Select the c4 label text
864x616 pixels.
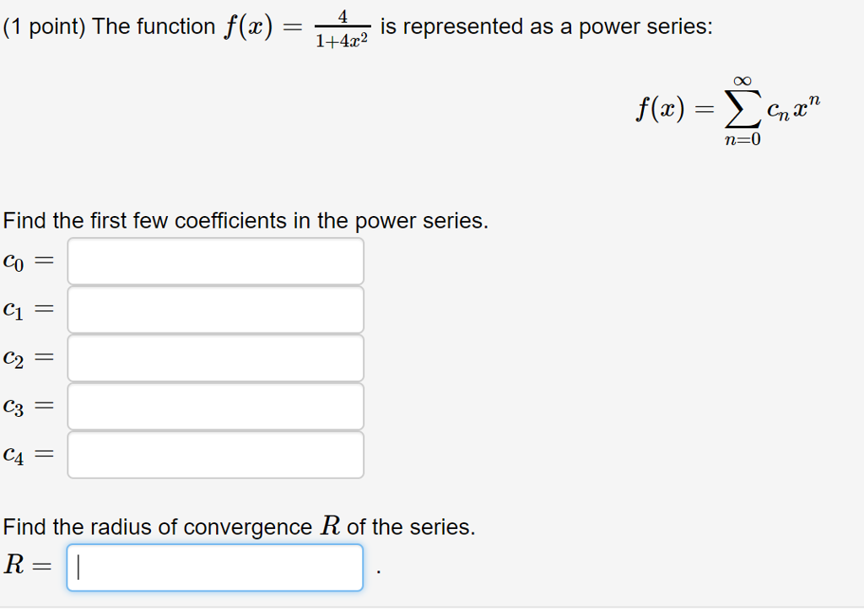coord(15,454)
